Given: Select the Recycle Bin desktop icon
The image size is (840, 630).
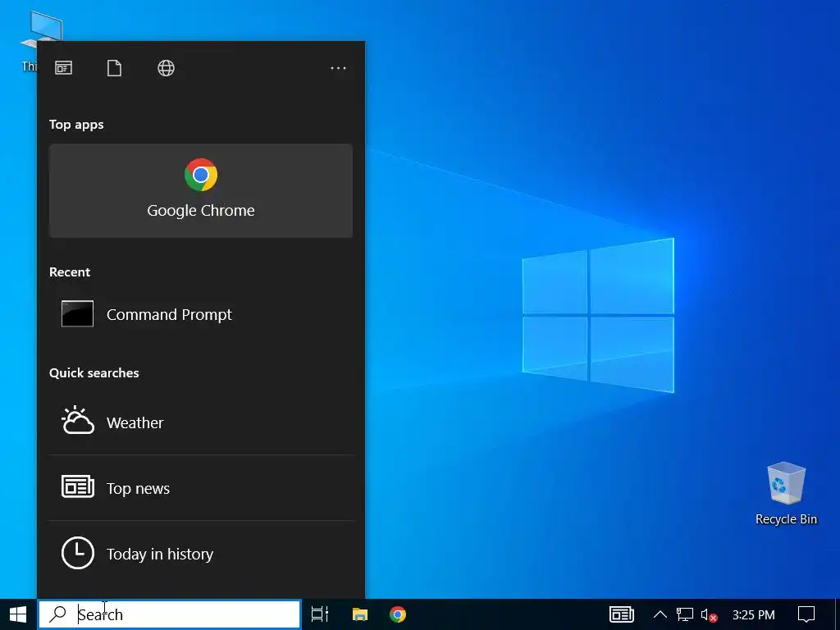Looking at the screenshot, I should pyautogui.click(x=786, y=493).
